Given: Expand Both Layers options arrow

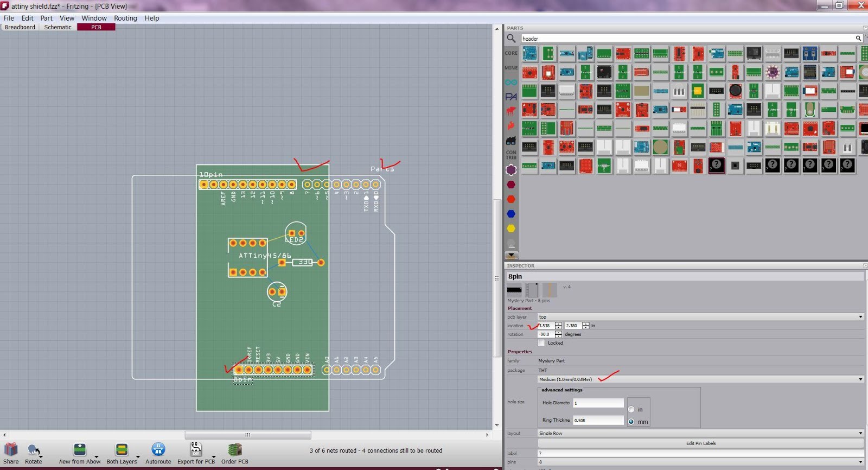Looking at the screenshot, I should (x=138, y=457).
